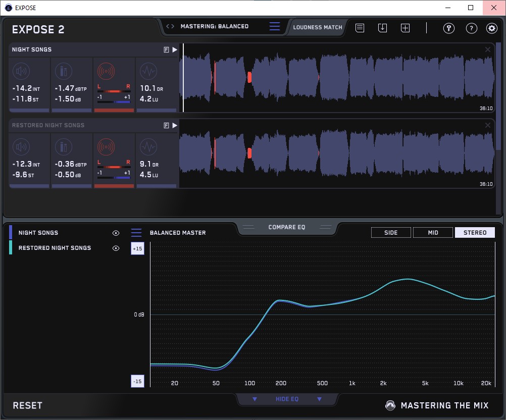
Task: Click the -15 EQ scale box
Action: click(137, 381)
